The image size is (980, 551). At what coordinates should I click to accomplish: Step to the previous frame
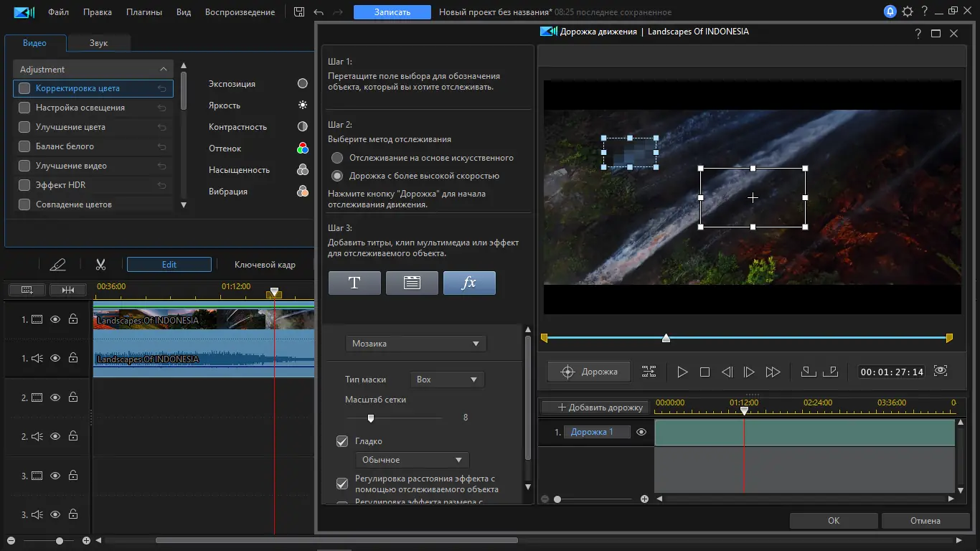pyautogui.click(x=727, y=372)
